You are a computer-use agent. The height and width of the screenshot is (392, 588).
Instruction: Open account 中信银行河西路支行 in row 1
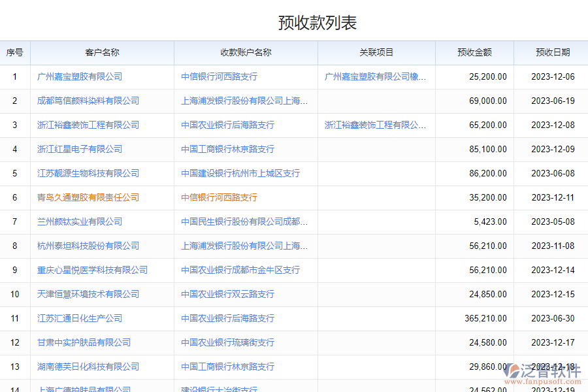tap(219, 76)
